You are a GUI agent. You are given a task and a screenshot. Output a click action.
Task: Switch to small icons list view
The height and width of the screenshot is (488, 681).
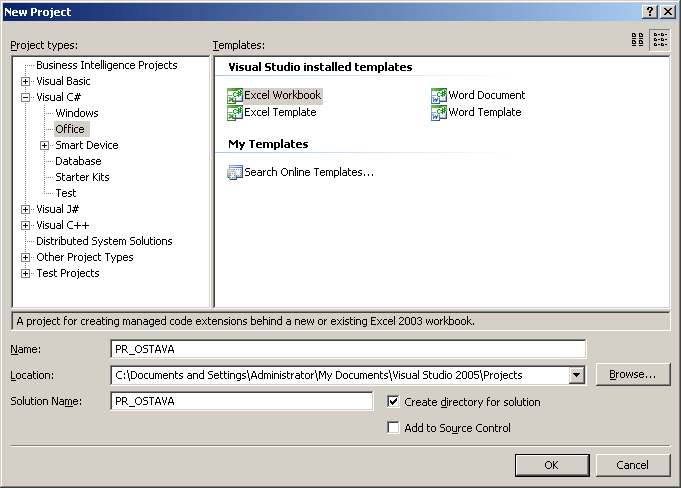pyautogui.click(x=660, y=40)
